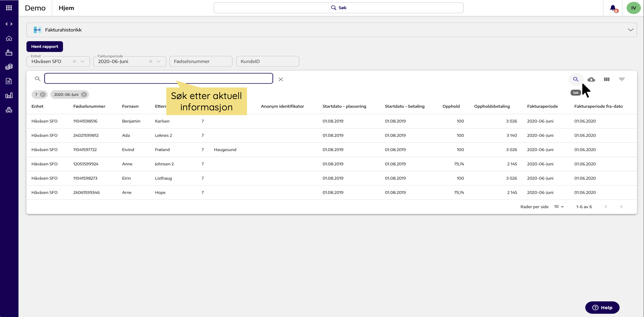This screenshot has height=317, width=644.
Task: Open notifications bell icon
Action: 613,8
